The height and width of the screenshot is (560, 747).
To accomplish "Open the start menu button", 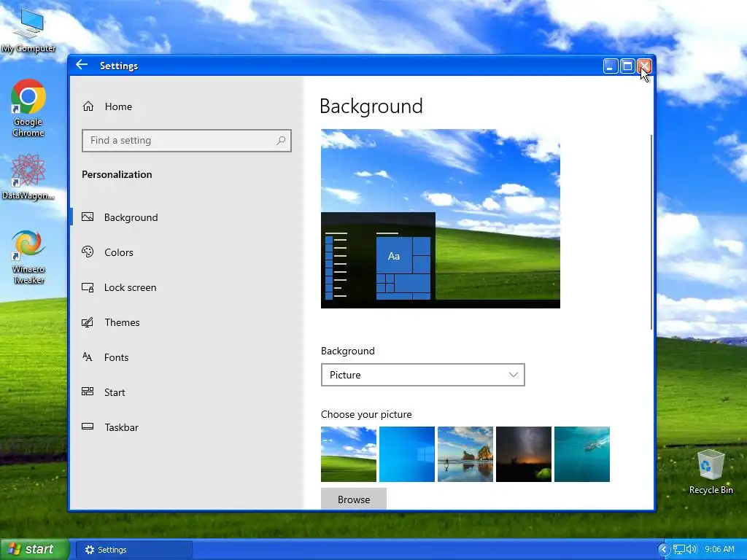I will 34,549.
